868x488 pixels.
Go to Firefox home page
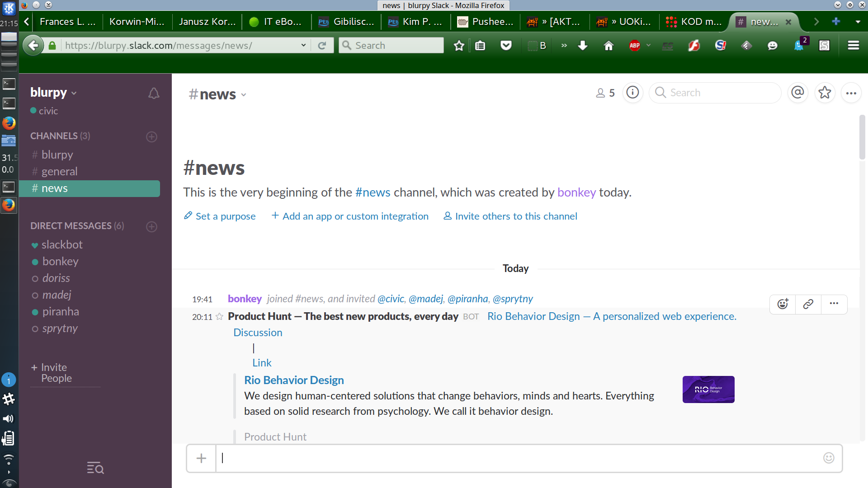pyautogui.click(x=609, y=45)
